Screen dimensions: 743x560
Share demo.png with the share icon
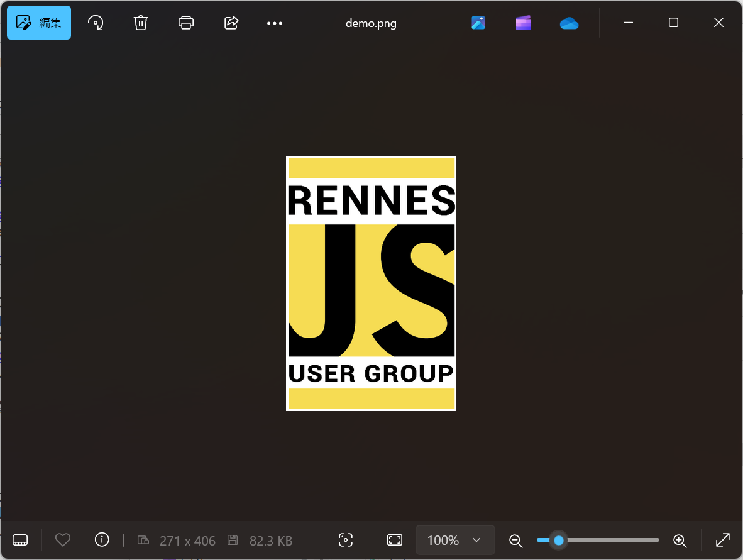231,23
